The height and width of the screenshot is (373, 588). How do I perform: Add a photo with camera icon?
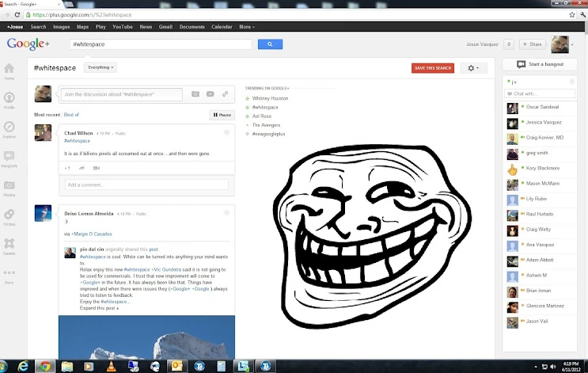(x=195, y=94)
